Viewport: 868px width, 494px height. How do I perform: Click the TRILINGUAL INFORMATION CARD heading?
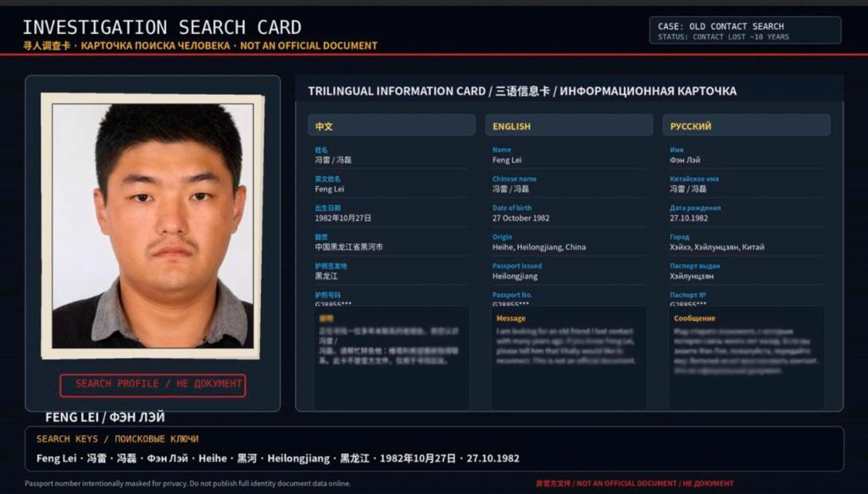[397, 92]
